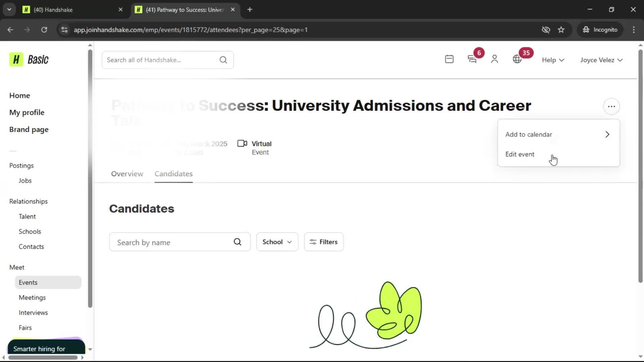Click the sidebar vertical scrollbar thumb

[x=90, y=178]
